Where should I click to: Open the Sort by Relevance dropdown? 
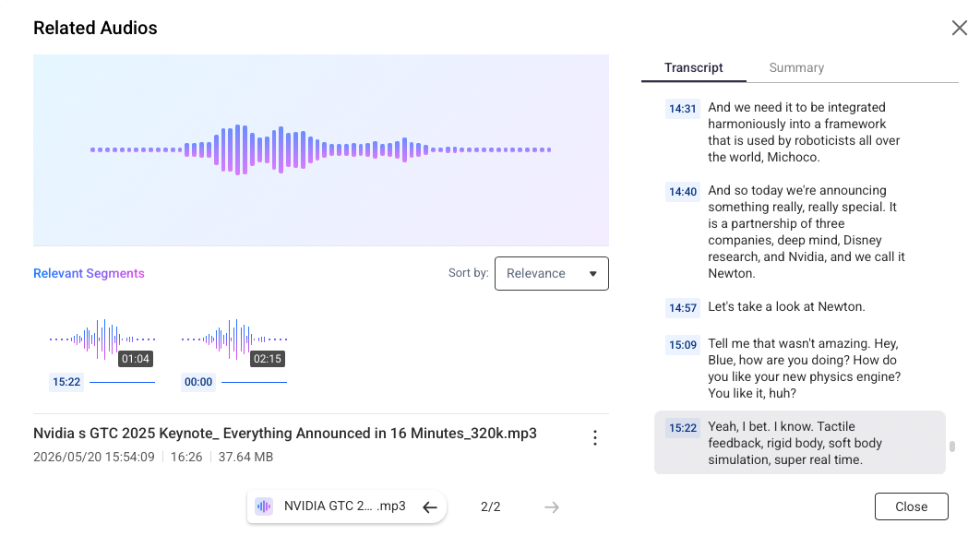click(x=551, y=274)
